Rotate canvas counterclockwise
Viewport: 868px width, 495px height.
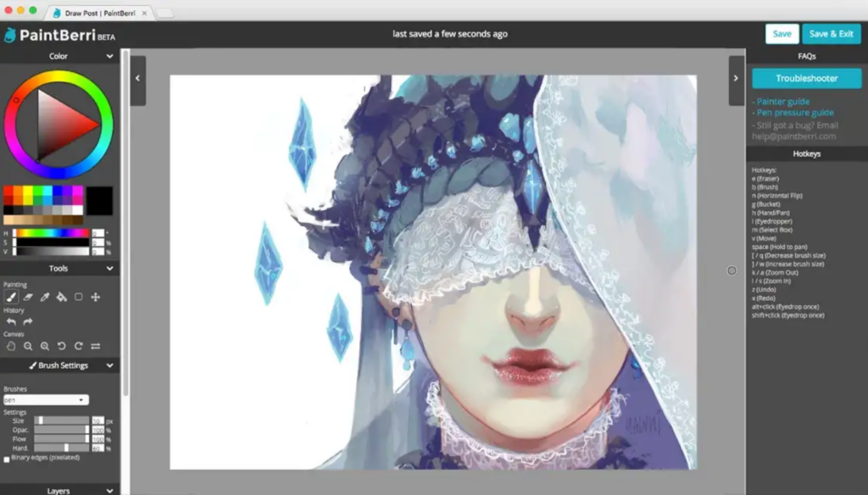click(61, 346)
